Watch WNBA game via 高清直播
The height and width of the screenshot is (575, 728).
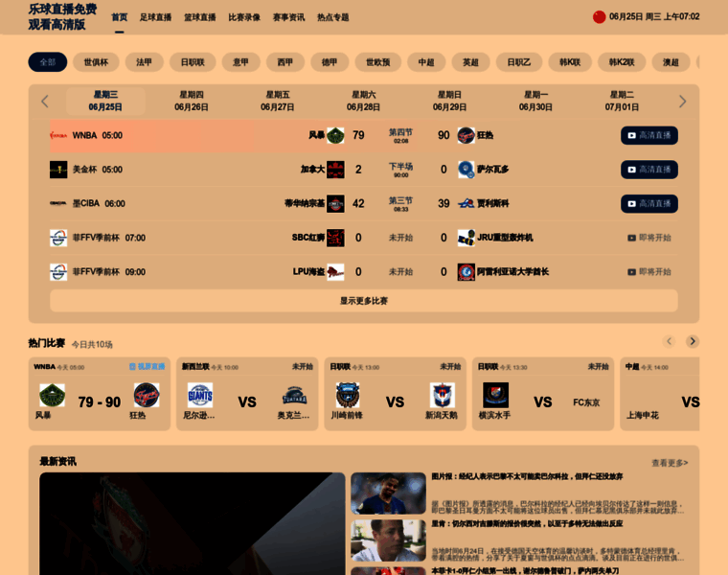[649, 135]
